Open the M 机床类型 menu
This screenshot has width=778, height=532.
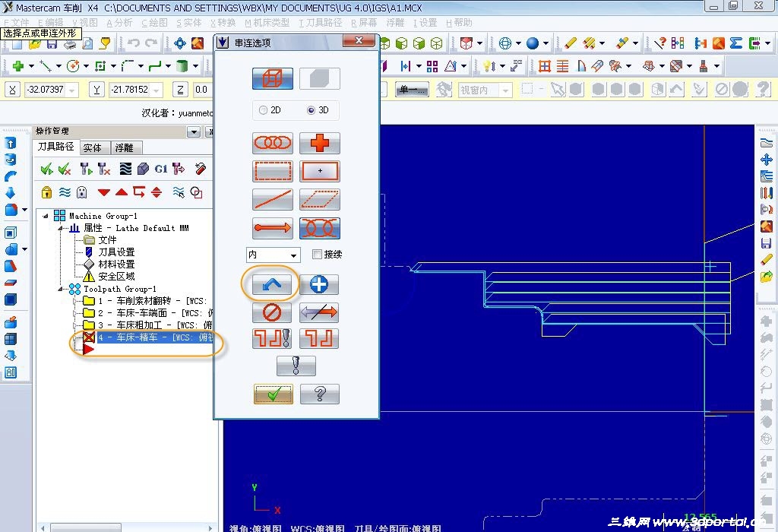(267, 23)
